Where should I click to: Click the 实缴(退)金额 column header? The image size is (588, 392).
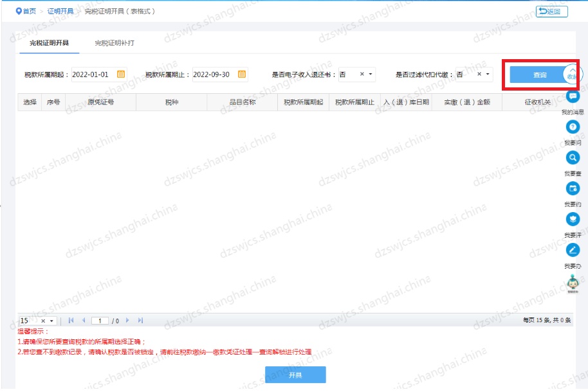coord(467,102)
